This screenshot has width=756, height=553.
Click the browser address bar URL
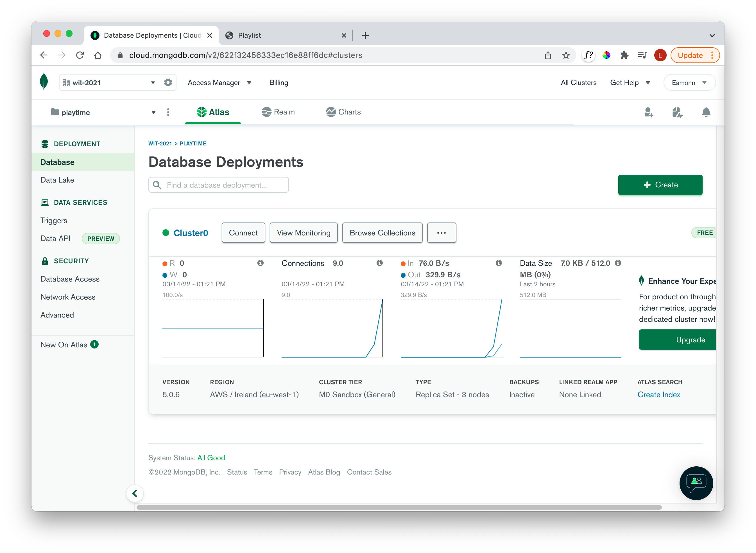[x=245, y=55]
